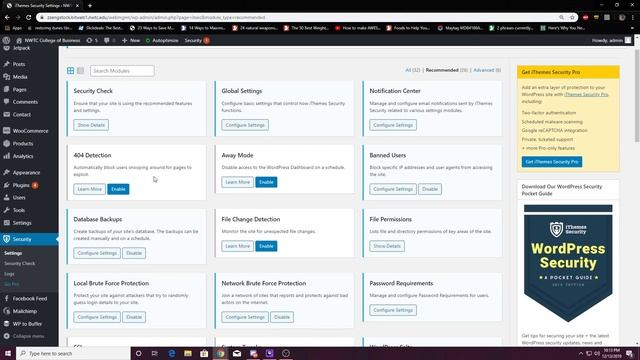Open Tools menu
The width and height of the screenshot is (640, 360).
18,210
